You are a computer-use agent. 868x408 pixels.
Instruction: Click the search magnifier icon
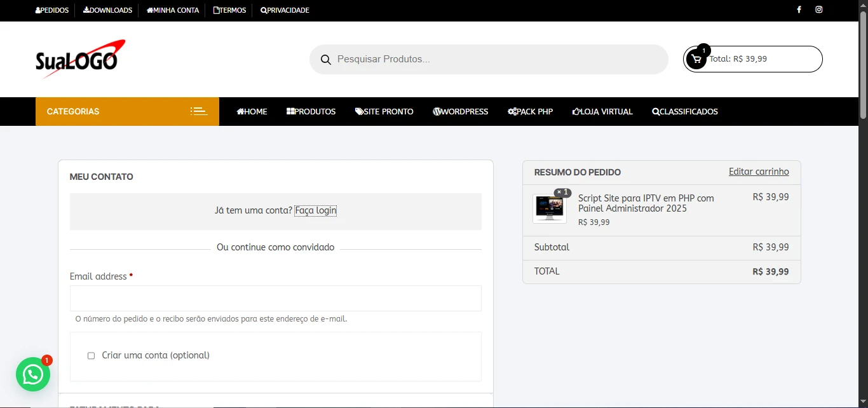[325, 59]
